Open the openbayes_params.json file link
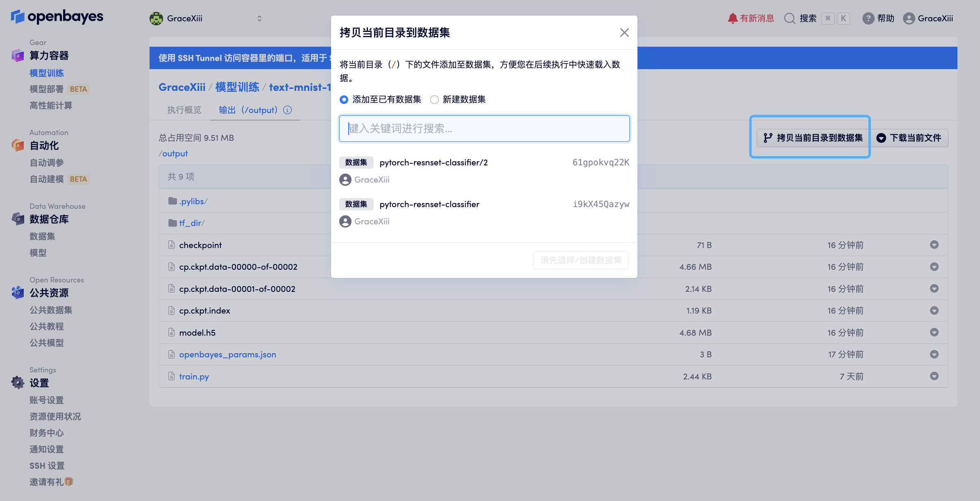Screen dimensions: 980x501 (227, 354)
